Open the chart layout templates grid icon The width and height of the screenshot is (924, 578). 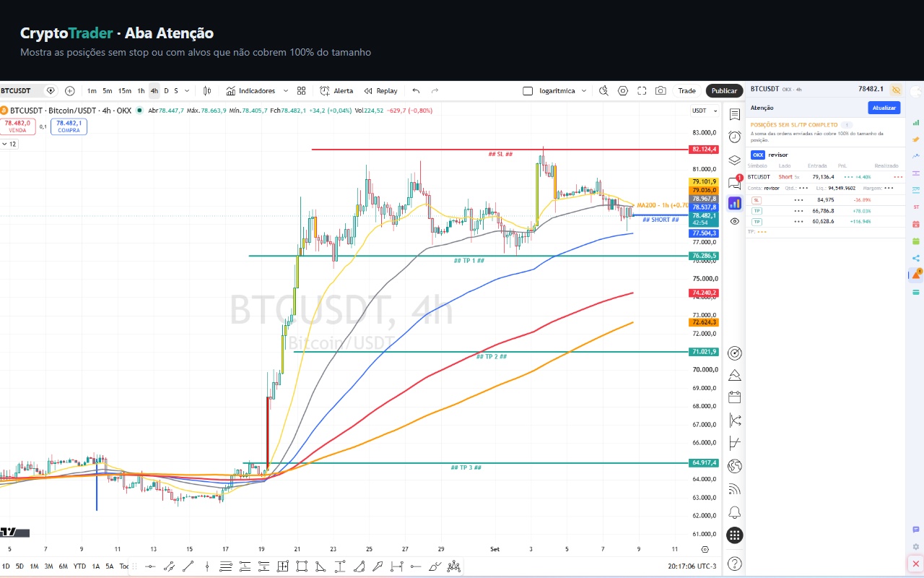(302, 91)
